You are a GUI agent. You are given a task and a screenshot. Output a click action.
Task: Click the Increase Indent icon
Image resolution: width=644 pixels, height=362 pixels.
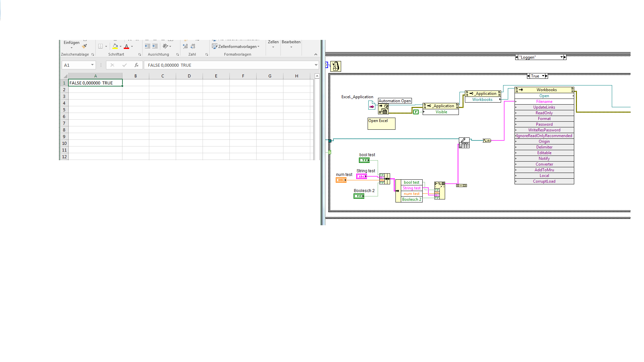(155, 46)
